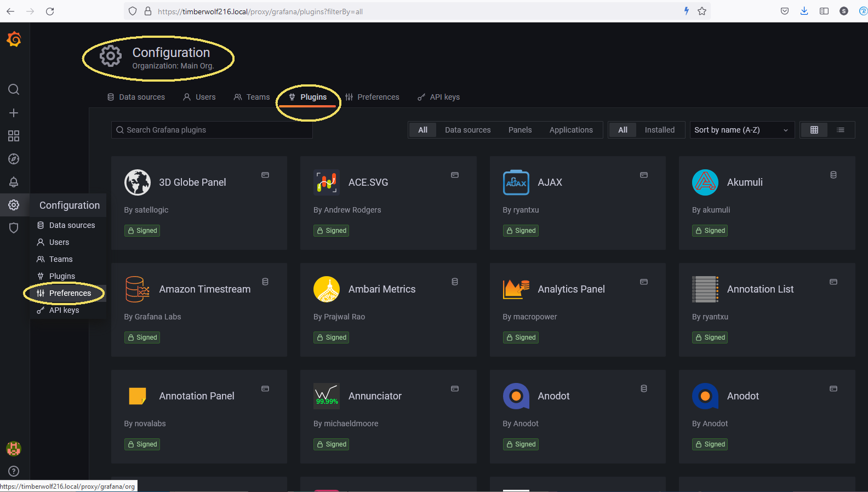Show only Installed plugins
This screenshot has width=868, height=492.
point(660,130)
